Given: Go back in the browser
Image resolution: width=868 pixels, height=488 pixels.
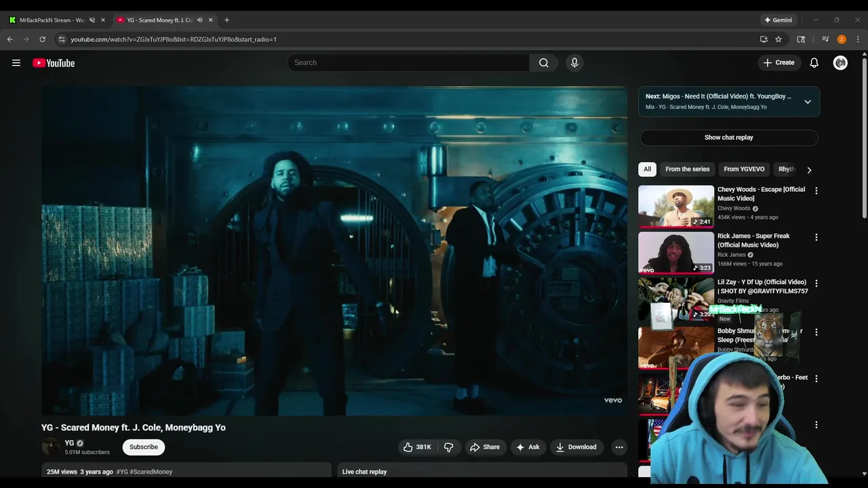Looking at the screenshot, I should pyautogui.click(x=10, y=39).
